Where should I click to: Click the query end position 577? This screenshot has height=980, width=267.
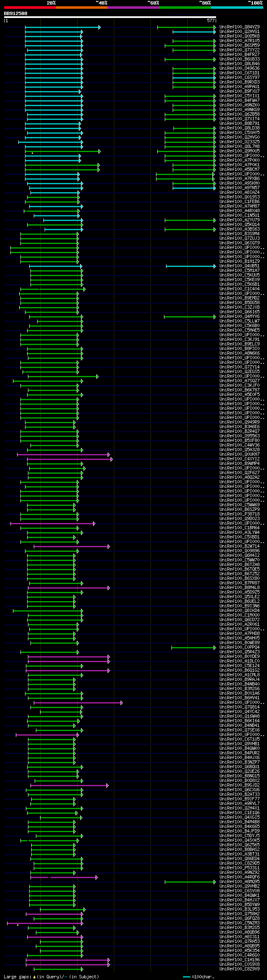click(x=210, y=20)
